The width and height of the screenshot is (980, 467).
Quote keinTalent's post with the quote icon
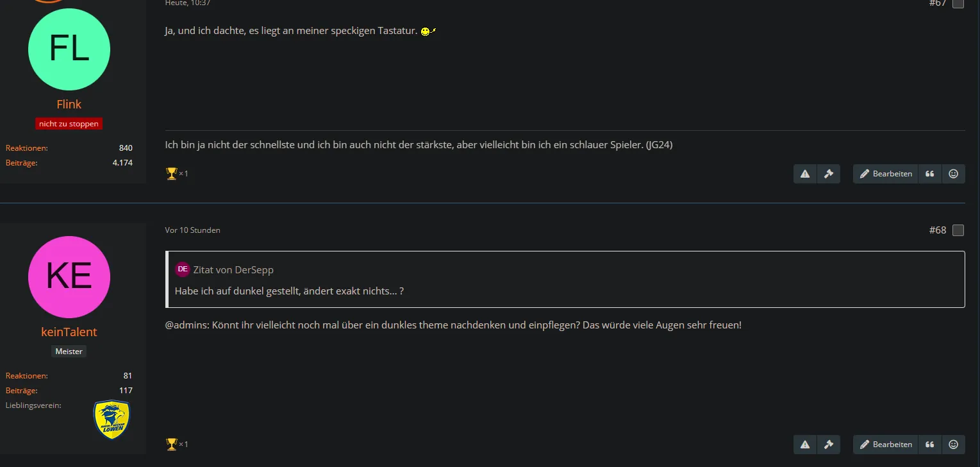[x=929, y=444]
